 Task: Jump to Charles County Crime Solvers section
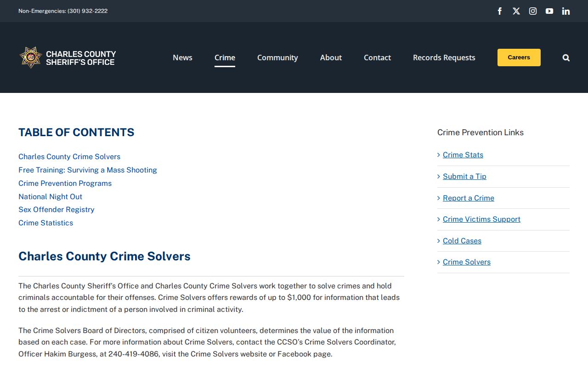[69, 157]
